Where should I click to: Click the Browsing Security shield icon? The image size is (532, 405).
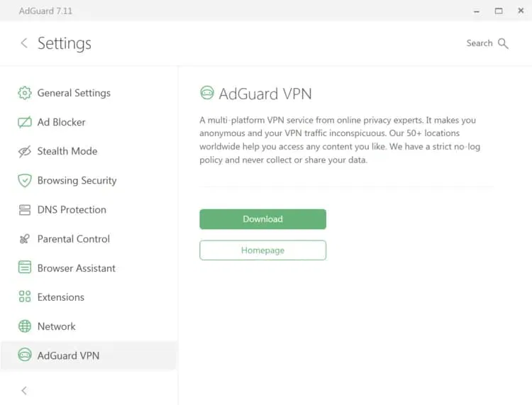coord(25,180)
